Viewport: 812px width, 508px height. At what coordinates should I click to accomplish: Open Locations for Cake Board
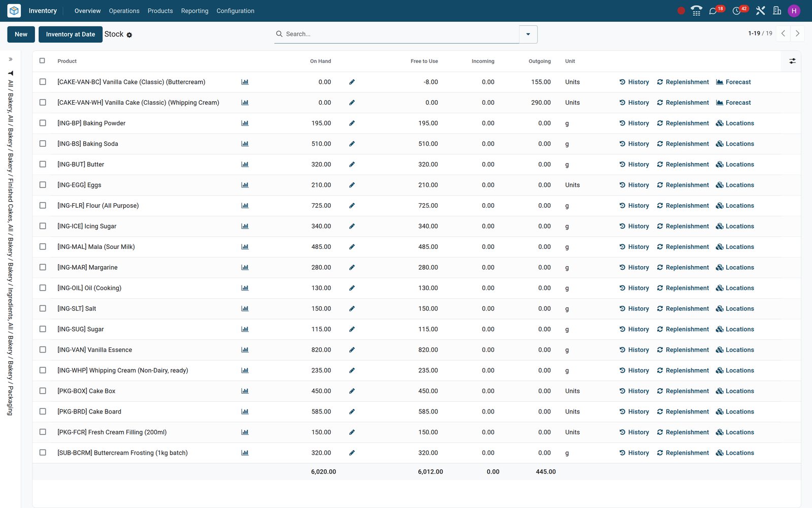735,412
